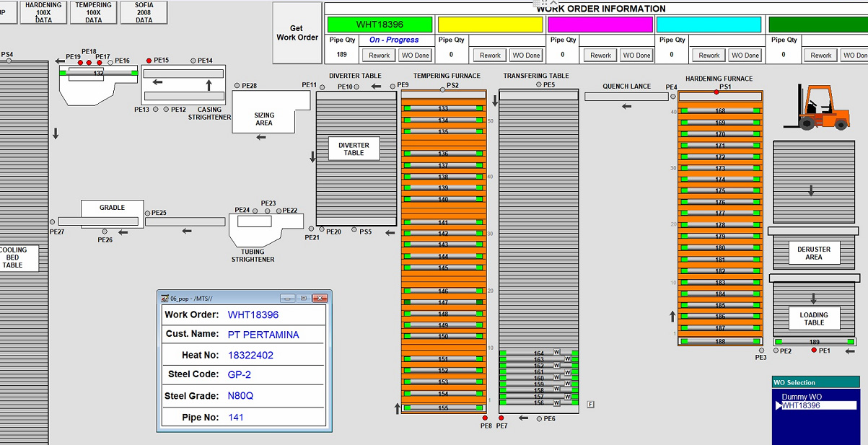This screenshot has height=445, width=868.
Task: Select pipe 141 in Tempering Furnace
Action: tap(443, 223)
